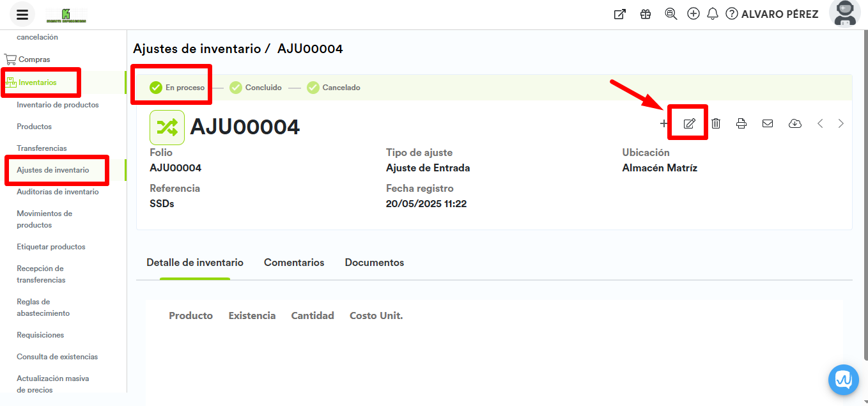868x406 pixels.
Task: Switch to the Documentos tab
Action: [x=374, y=263]
